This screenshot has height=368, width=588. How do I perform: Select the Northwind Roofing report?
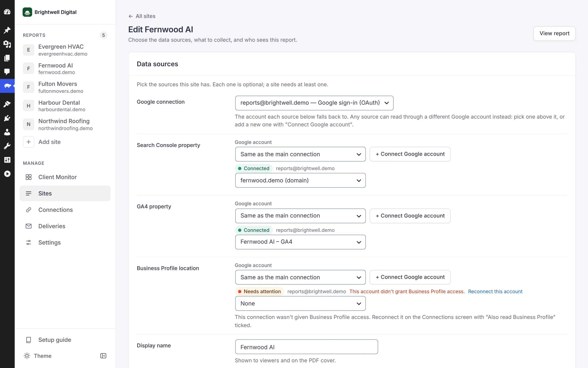[65, 124]
